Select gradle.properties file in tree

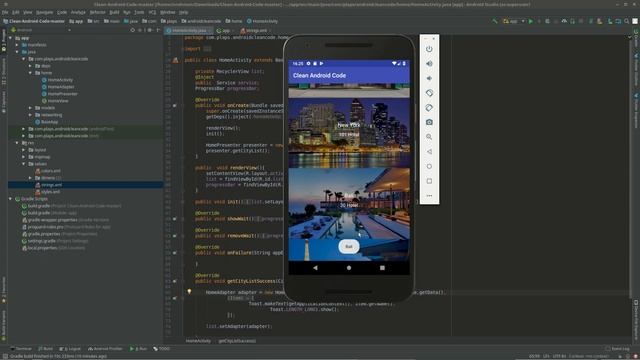click(60, 234)
